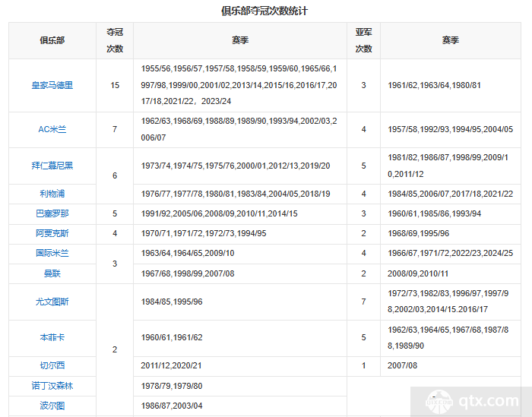532x417 pixels.
Task: Click the AC米兰 club link
Action: point(52,129)
